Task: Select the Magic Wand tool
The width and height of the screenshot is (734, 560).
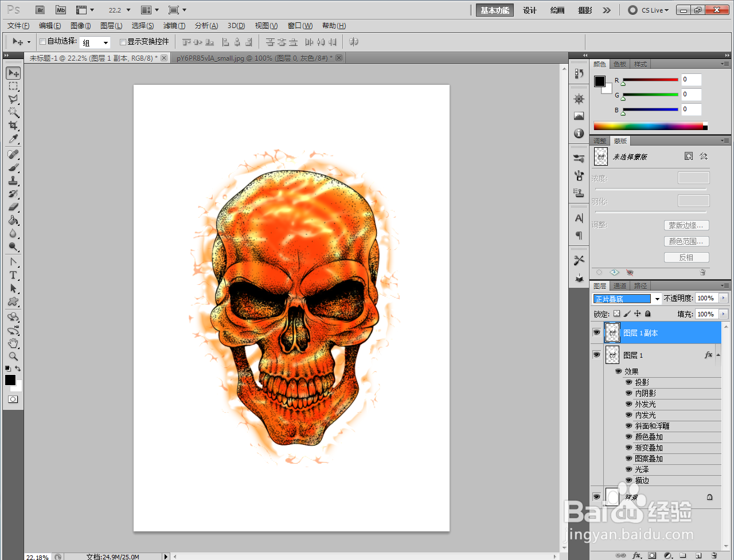Action: 13,113
